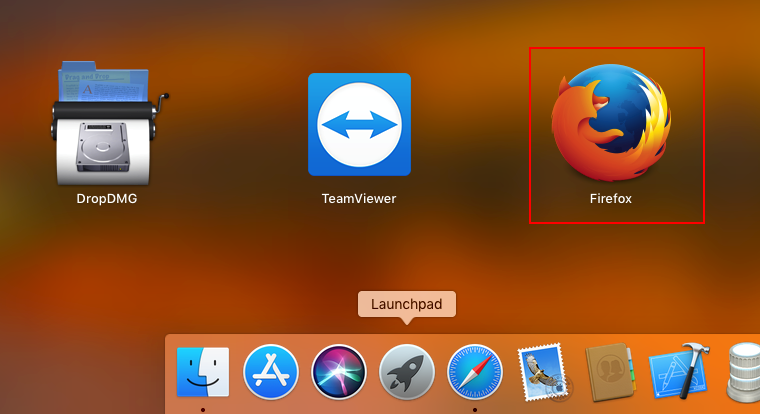760x414 pixels.
Task: Click the TeamViewer label text
Action: [x=359, y=199]
